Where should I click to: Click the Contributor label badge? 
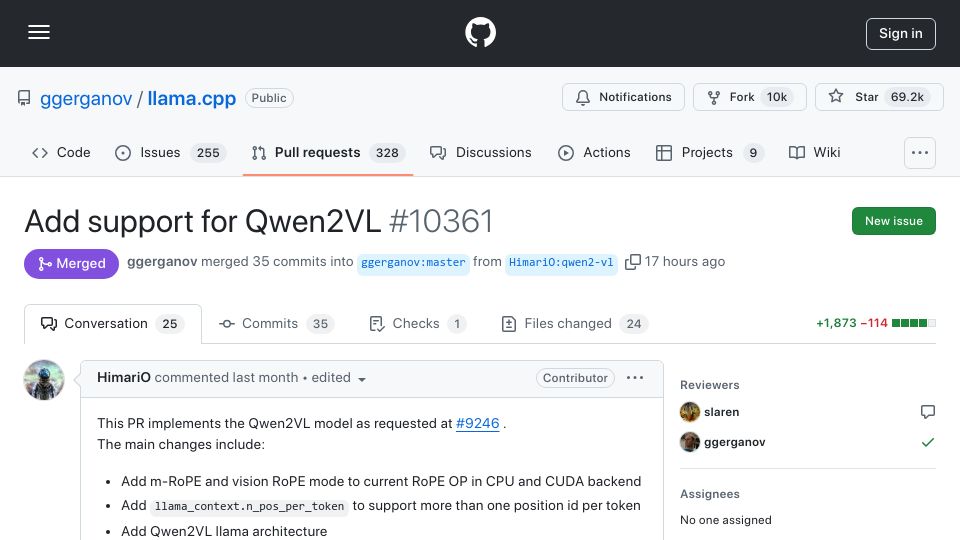(575, 378)
